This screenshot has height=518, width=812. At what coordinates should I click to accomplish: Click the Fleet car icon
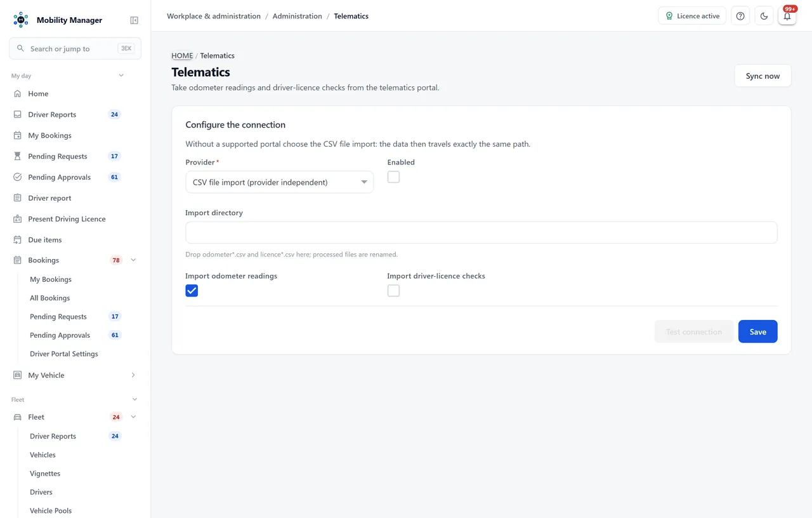click(18, 417)
